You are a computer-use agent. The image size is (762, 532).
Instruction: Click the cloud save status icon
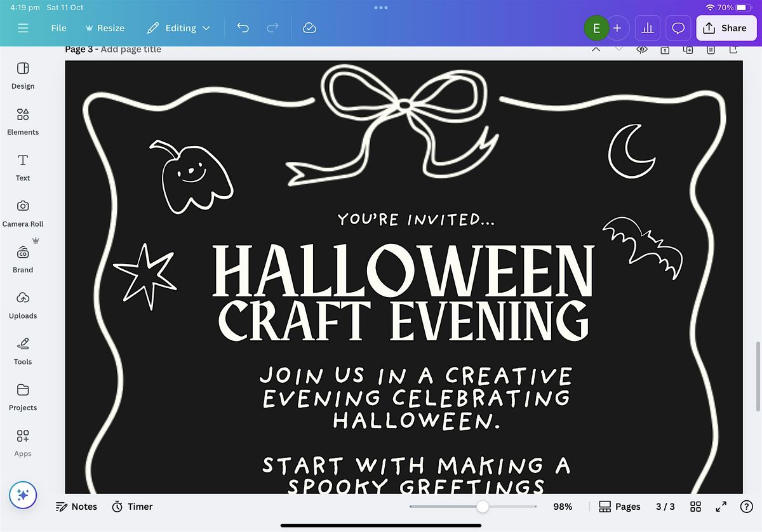click(309, 28)
